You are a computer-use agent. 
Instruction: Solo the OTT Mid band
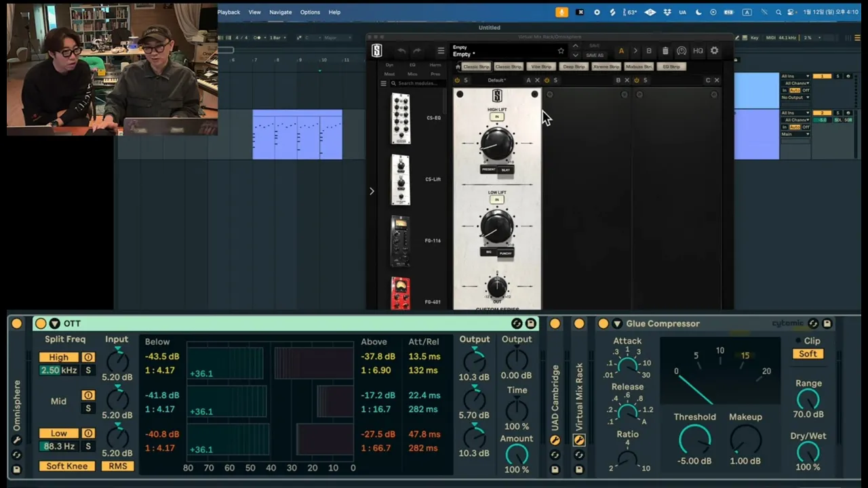pos(88,408)
